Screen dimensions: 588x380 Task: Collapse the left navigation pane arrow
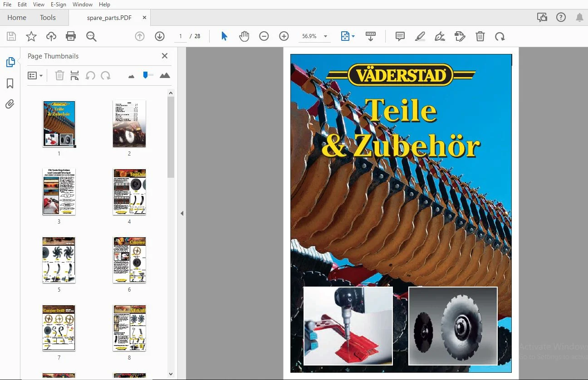182,213
